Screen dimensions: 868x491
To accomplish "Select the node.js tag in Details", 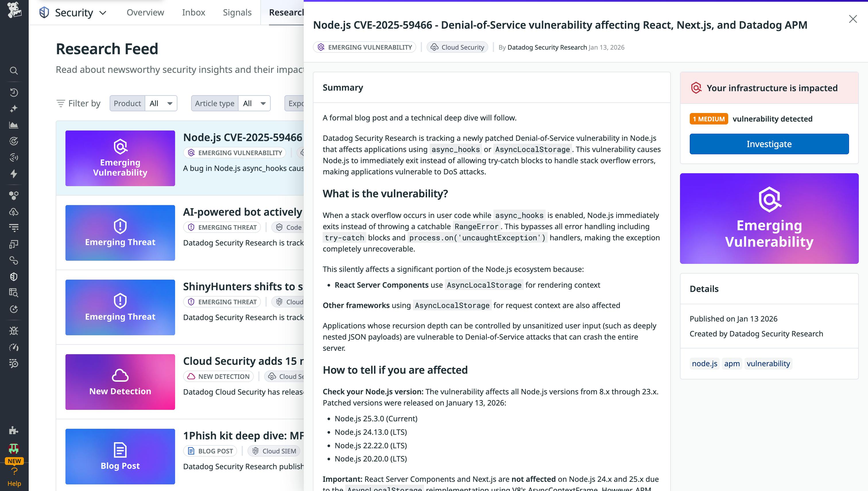I will click(704, 364).
